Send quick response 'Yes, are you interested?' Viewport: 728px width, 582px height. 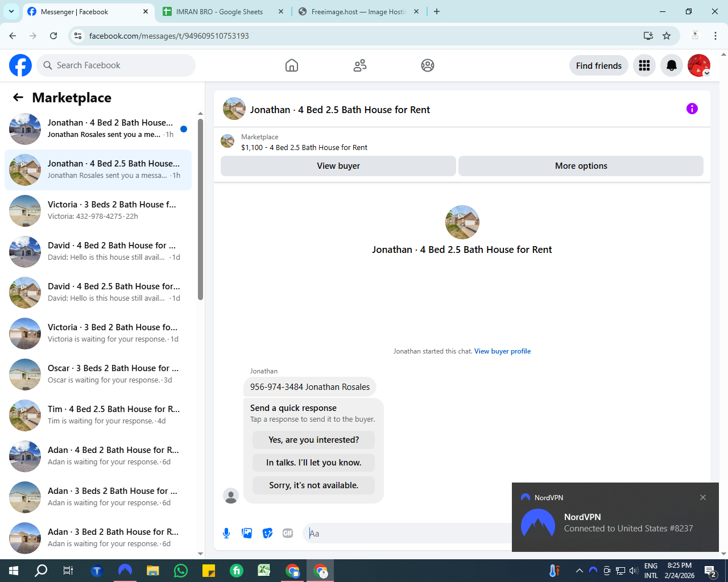tap(314, 440)
